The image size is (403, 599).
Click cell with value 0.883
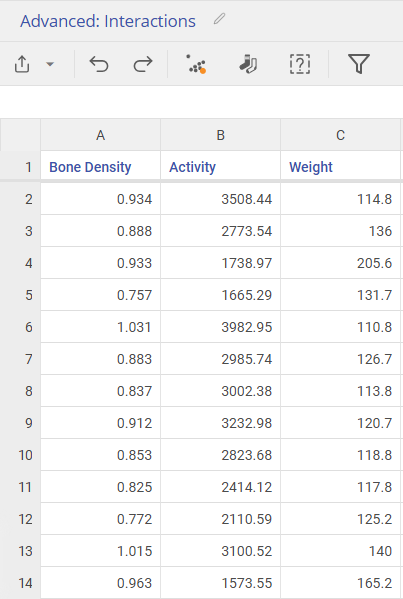point(100,359)
